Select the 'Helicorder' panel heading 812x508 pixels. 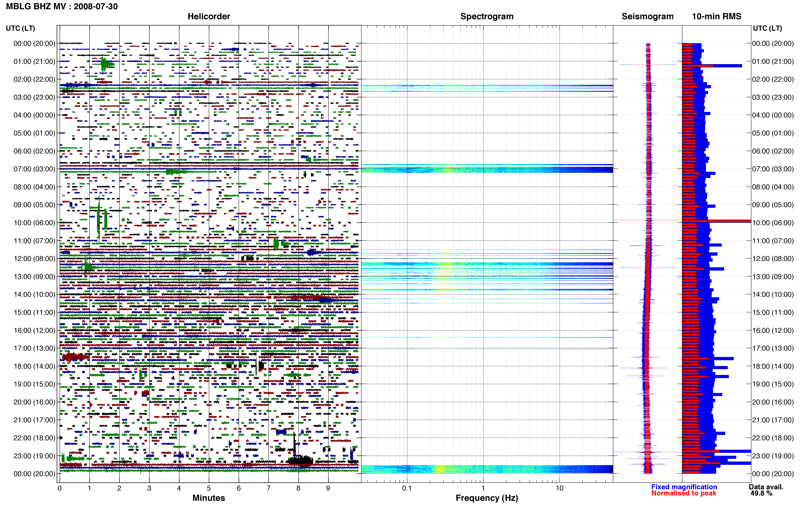pyautogui.click(x=209, y=16)
